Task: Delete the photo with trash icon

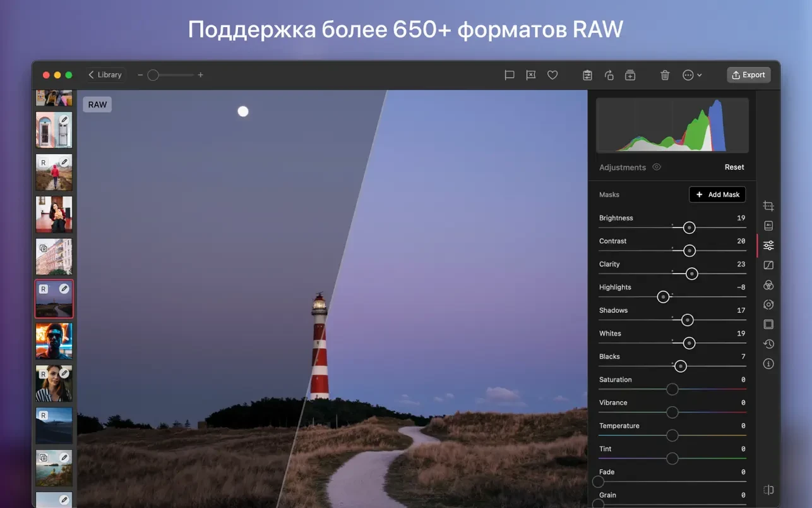Action: tap(665, 75)
